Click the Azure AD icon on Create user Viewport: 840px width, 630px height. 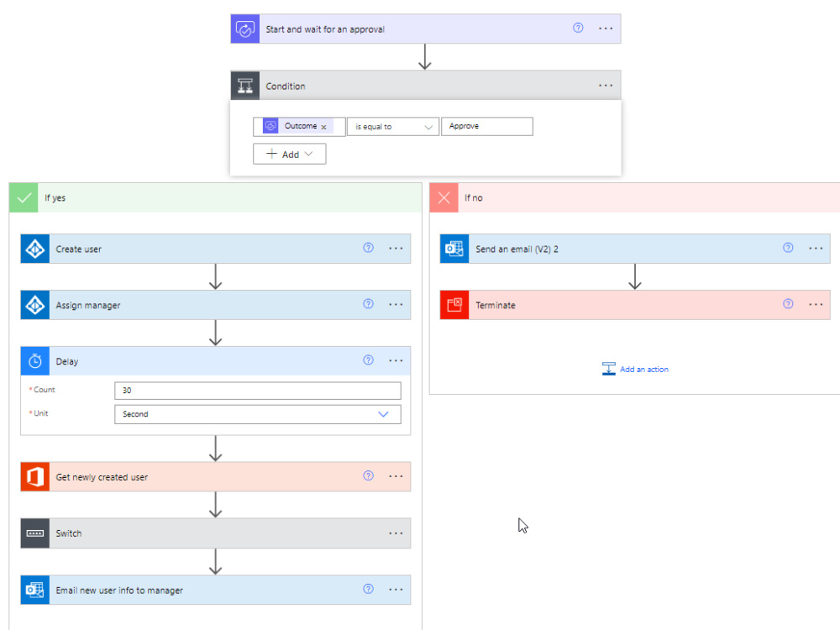(34, 249)
